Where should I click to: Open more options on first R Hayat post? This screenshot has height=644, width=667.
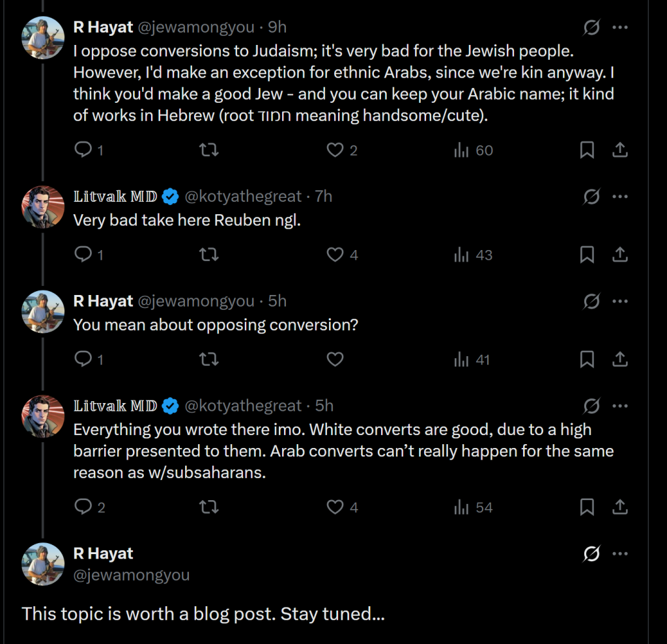(621, 27)
